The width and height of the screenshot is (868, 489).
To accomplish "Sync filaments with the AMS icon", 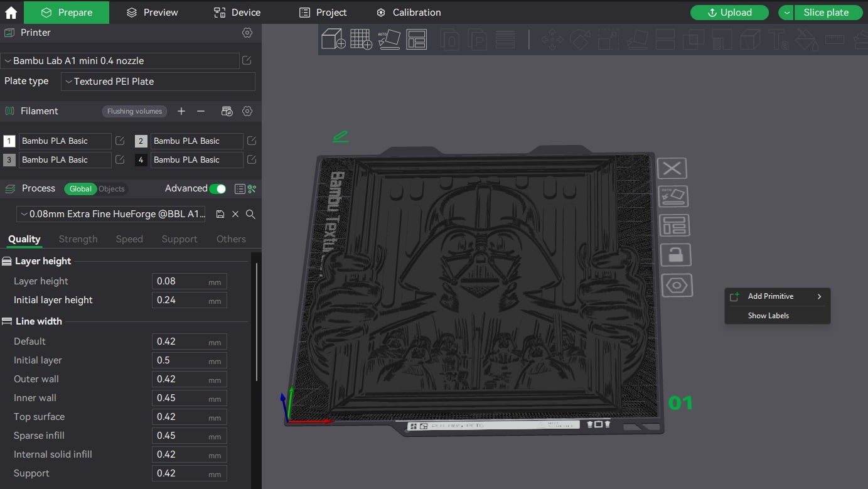I will tap(227, 111).
